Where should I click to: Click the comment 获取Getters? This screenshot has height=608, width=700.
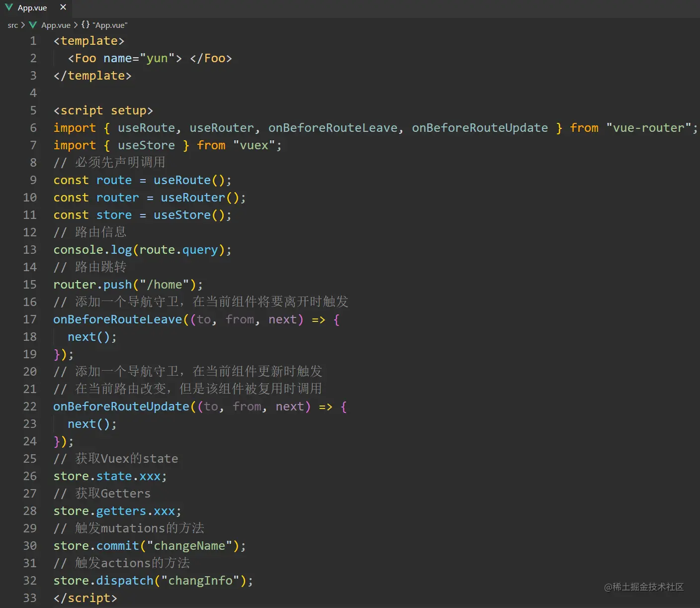pos(102,494)
